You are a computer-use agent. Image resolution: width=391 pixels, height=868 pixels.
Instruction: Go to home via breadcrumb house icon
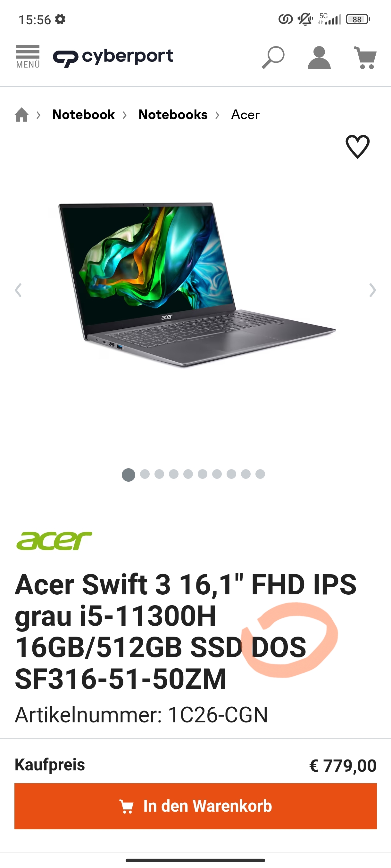coord(21,115)
